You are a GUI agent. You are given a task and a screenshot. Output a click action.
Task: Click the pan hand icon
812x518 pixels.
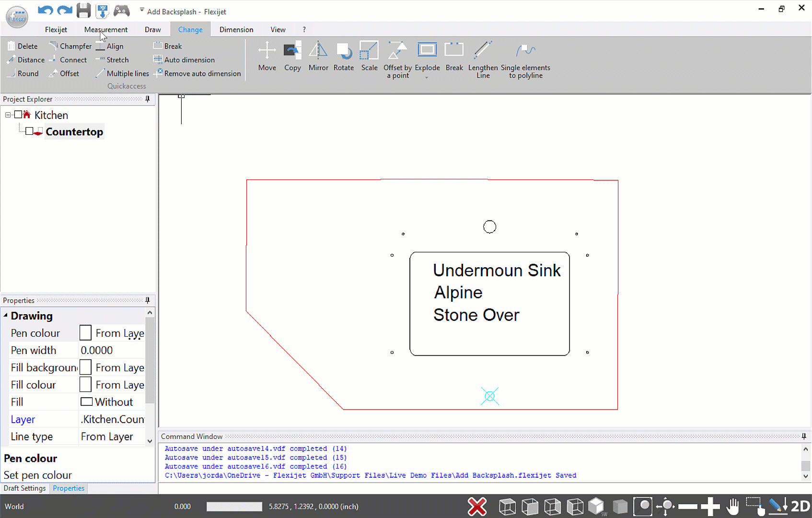pyautogui.click(x=732, y=506)
